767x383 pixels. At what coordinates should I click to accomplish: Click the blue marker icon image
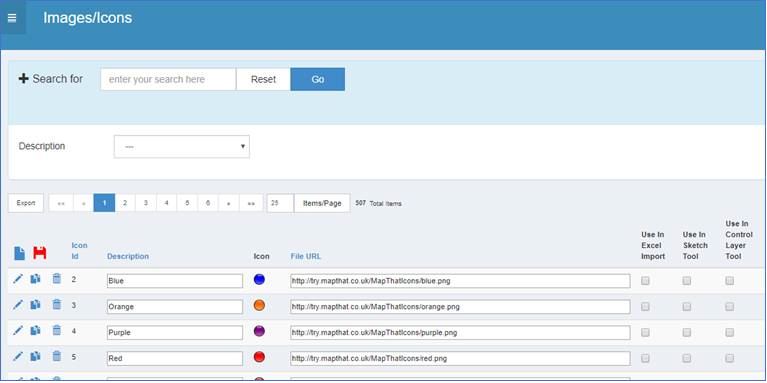pyautogui.click(x=259, y=279)
